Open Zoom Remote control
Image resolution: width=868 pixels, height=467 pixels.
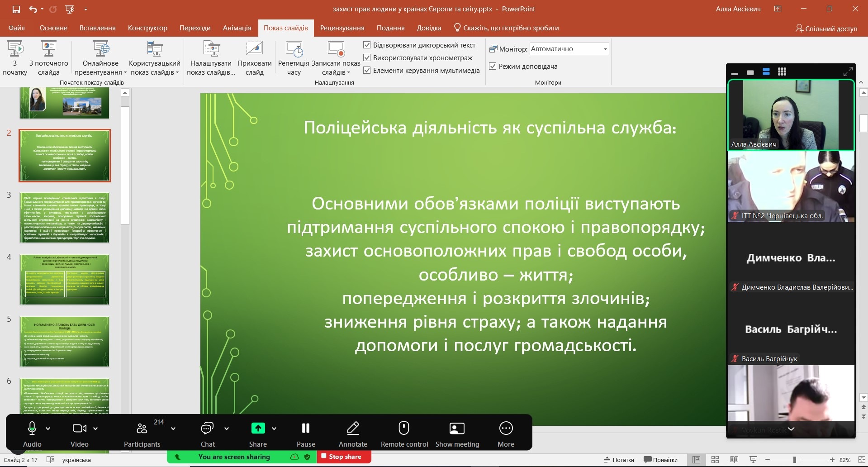[x=404, y=434]
